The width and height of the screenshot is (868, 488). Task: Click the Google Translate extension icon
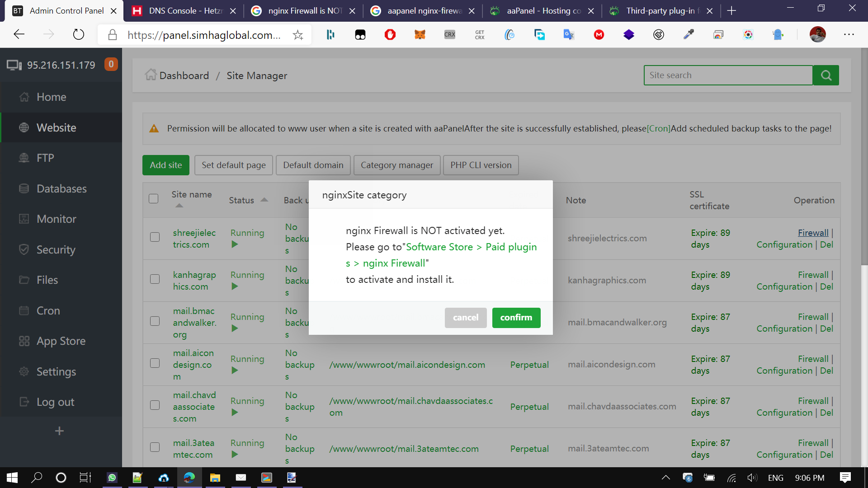pyautogui.click(x=569, y=34)
